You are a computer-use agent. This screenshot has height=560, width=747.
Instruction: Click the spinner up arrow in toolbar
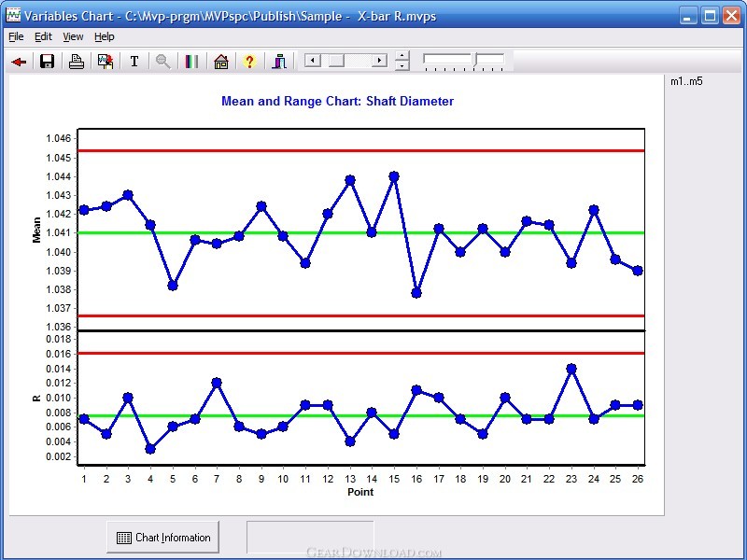pyautogui.click(x=402, y=56)
